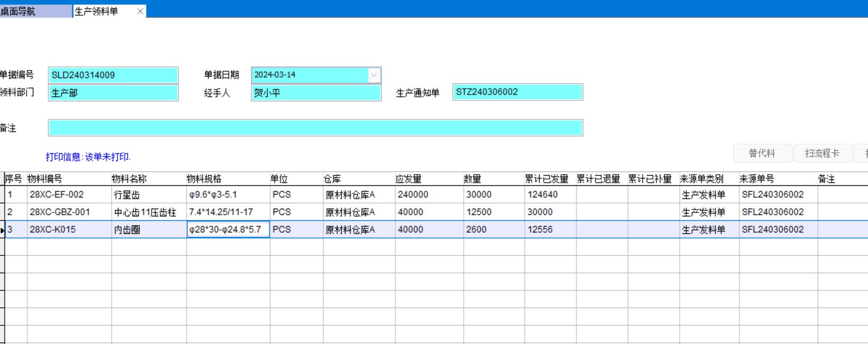Close the 生产领料单 tab
This screenshot has height=344, width=868.
coord(140,11)
